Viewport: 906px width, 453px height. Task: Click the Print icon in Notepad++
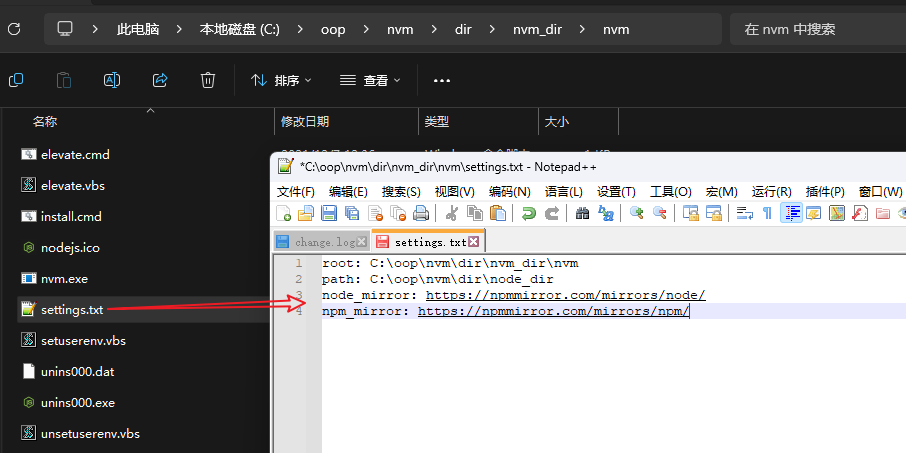[421, 213]
